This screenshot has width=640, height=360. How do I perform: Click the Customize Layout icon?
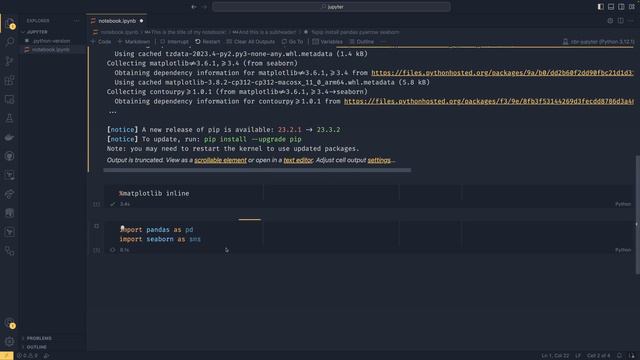(x=631, y=7)
